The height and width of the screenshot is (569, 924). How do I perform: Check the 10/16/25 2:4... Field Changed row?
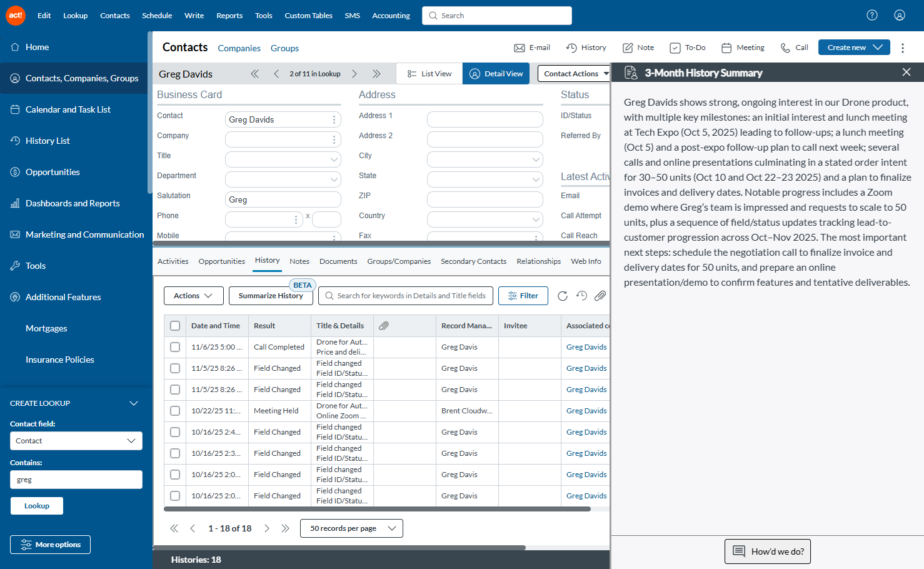coord(175,432)
